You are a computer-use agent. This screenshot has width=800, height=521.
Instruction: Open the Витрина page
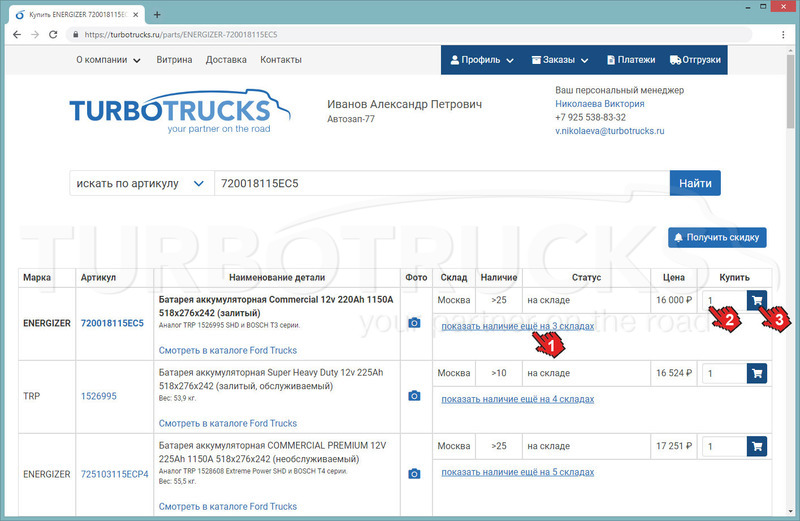pyautogui.click(x=174, y=60)
